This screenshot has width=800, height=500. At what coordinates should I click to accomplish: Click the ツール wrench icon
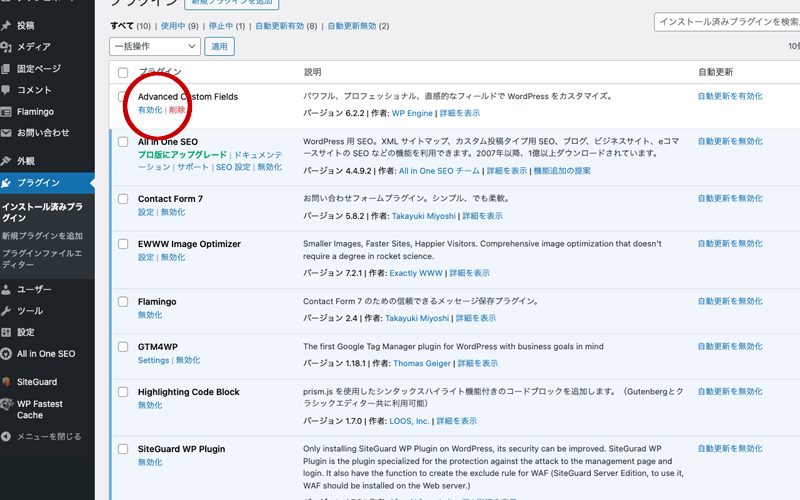click(x=6, y=311)
